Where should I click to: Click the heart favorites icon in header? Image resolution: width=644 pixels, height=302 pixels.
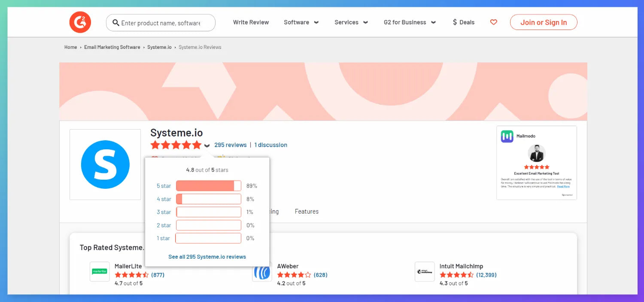[x=494, y=22]
